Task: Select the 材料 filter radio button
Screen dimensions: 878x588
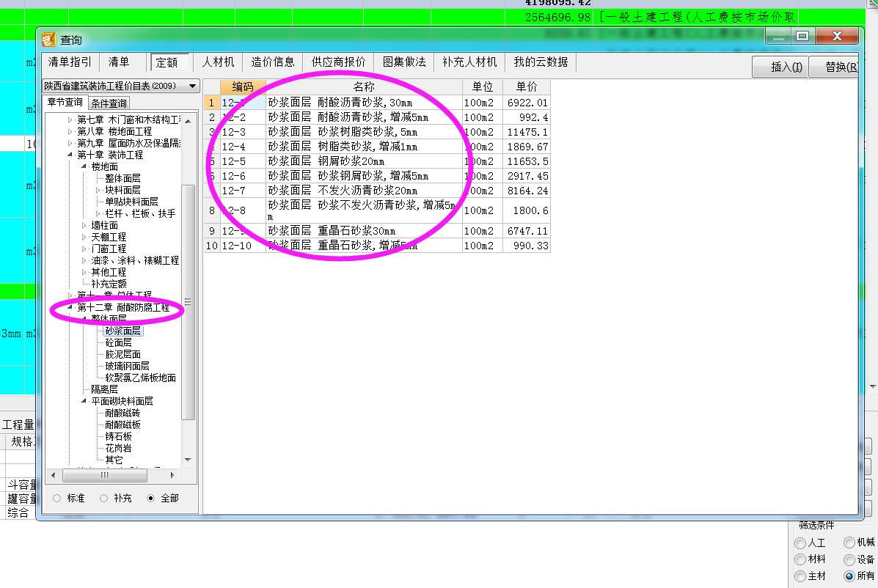Action: point(800,559)
